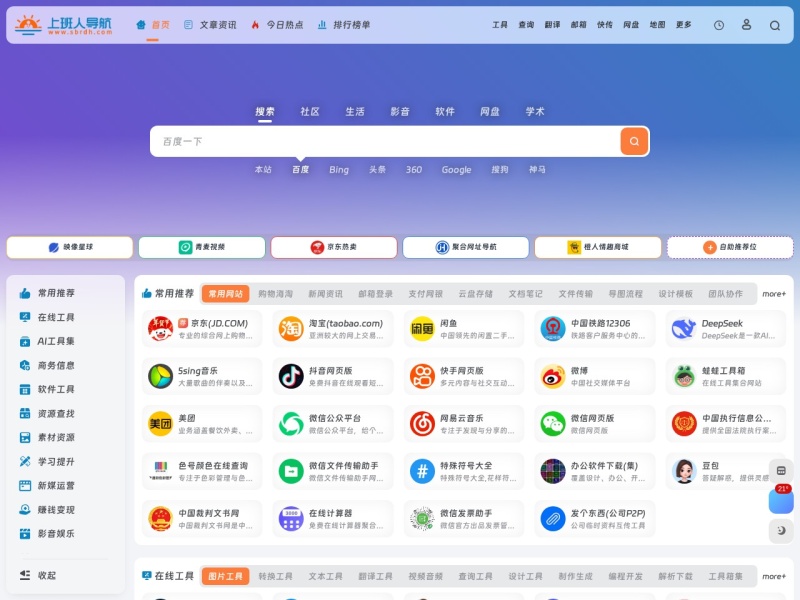The image size is (800, 600).
Task: Open the 中国铁路12306 icon
Action: click(x=553, y=329)
